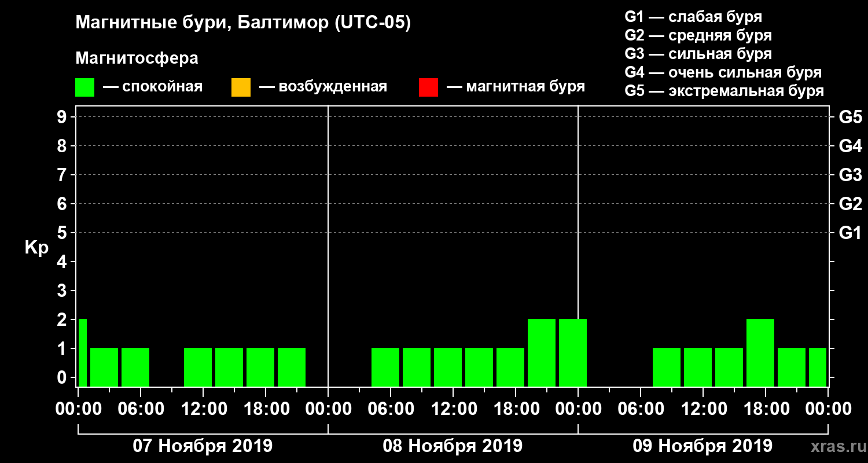Click the 'Kp' axis title

[x=36, y=248]
